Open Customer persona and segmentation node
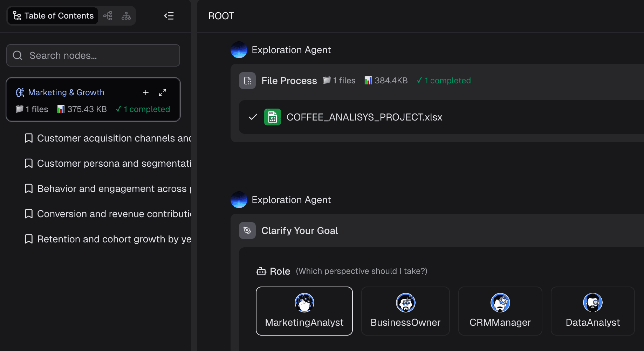Image resolution: width=644 pixels, height=351 pixels. coord(114,164)
